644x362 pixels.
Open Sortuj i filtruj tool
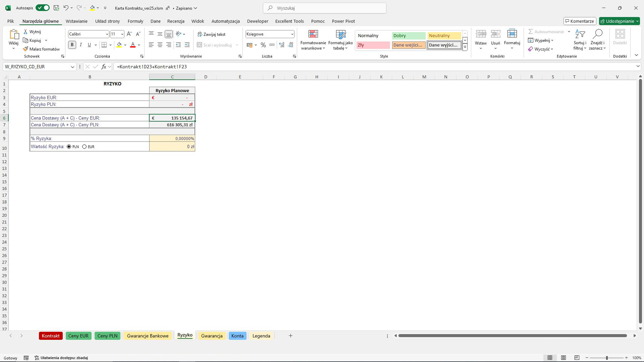[x=580, y=40]
